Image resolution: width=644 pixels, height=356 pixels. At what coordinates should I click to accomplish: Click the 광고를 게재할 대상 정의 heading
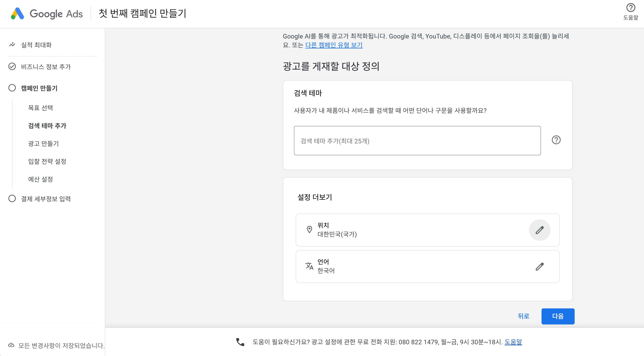click(x=331, y=66)
